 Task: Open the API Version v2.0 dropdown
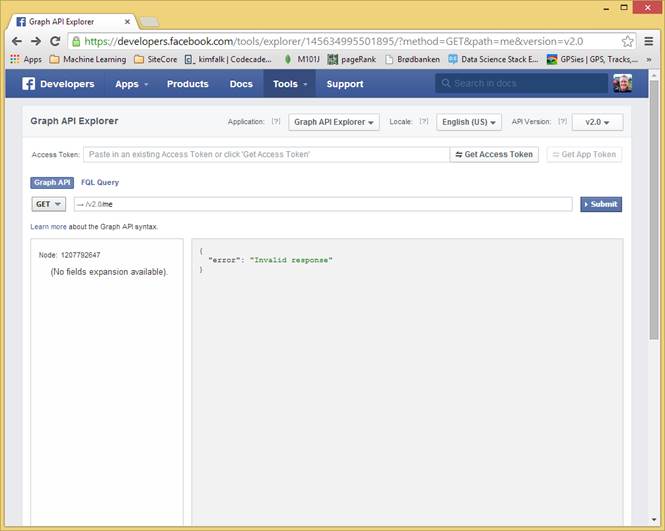pos(597,122)
